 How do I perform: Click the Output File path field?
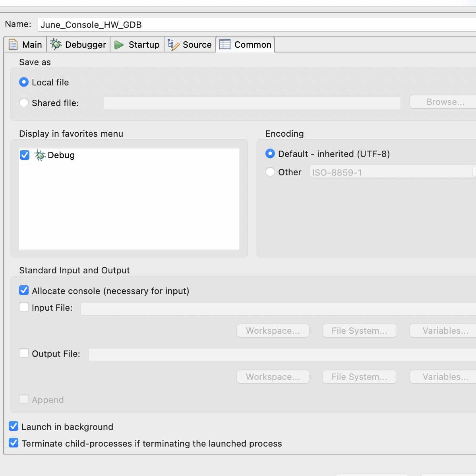[x=283, y=355]
